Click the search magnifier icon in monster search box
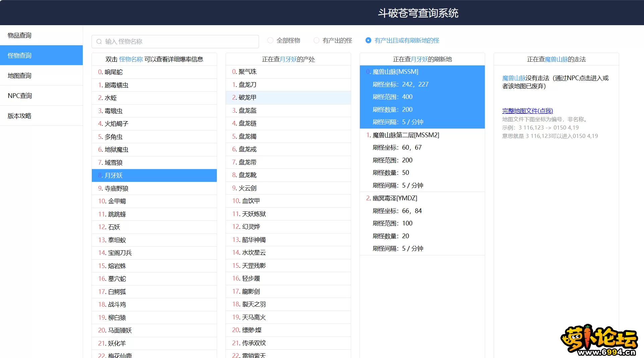The height and width of the screenshot is (358, 644). pos(99,42)
